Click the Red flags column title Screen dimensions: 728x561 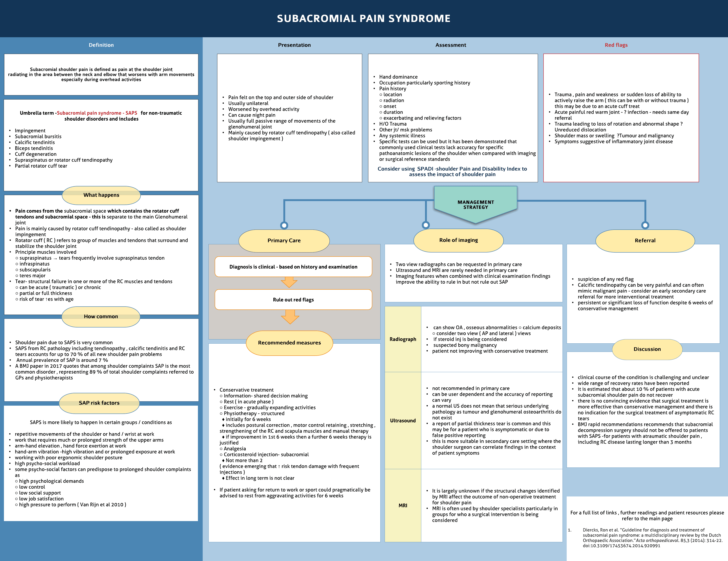click(616, 45)
